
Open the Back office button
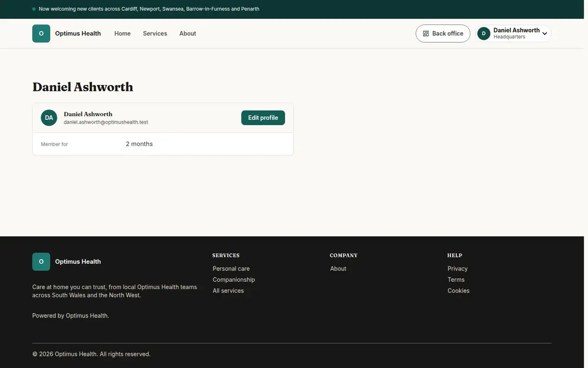point(443,33)
